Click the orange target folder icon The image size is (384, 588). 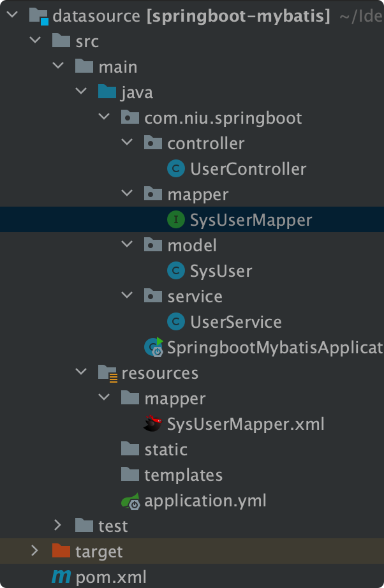[x=61, y=551]
